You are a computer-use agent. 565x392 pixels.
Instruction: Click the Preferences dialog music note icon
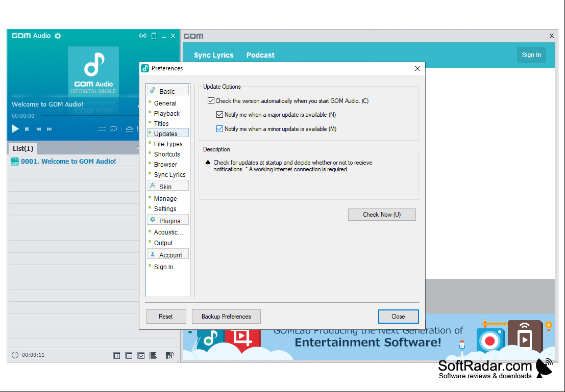[145, 68]
